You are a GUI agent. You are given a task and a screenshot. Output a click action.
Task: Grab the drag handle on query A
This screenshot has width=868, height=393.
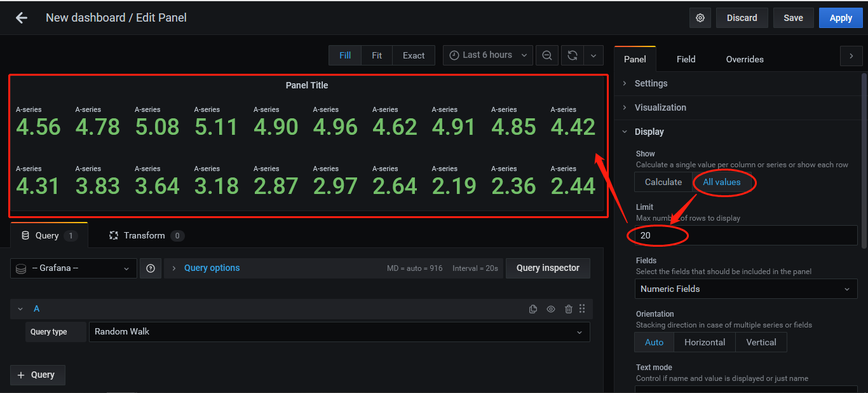coord(581,308)
